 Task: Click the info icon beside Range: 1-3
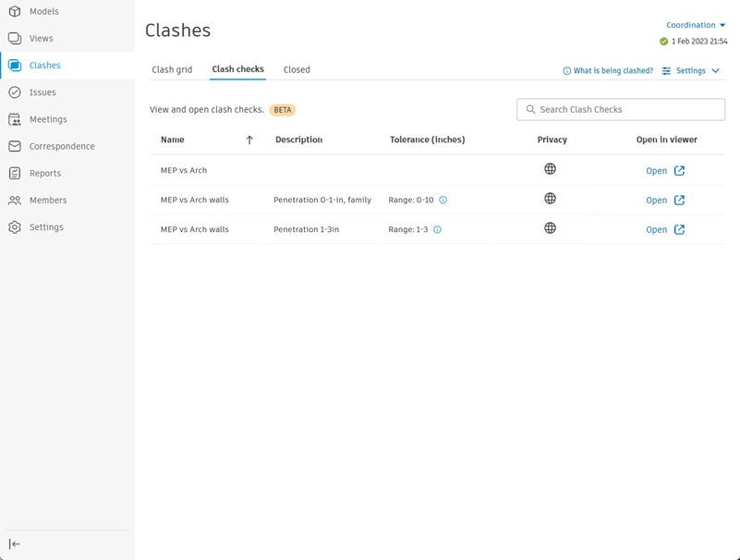[437, 229]
